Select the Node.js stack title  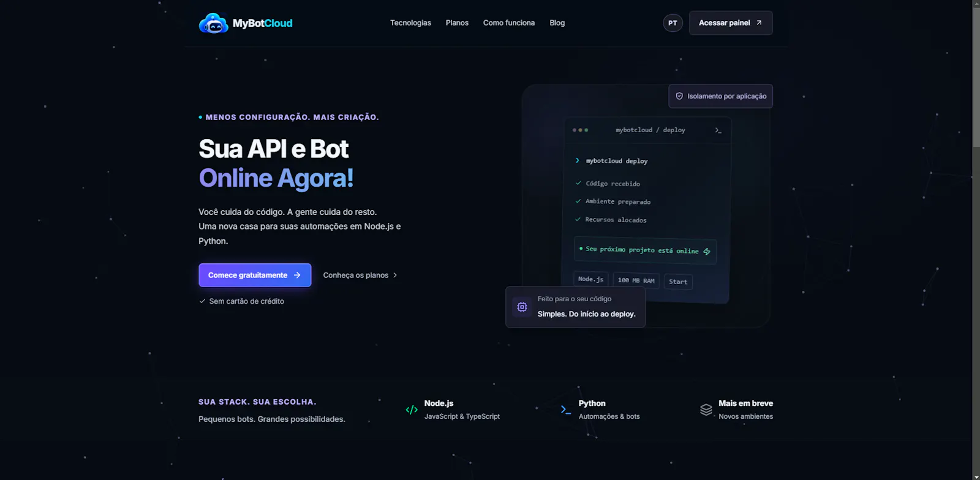[439, 403]
